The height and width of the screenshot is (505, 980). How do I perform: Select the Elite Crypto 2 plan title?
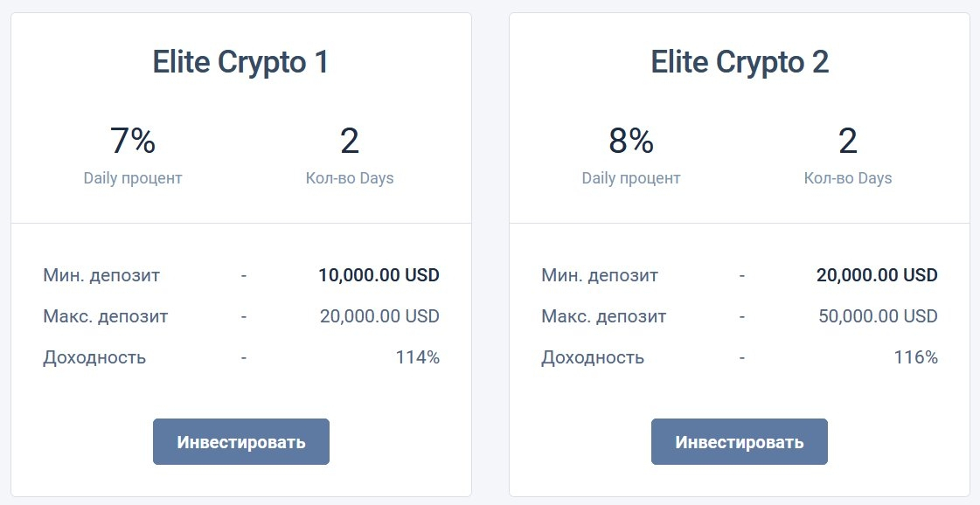740,62
